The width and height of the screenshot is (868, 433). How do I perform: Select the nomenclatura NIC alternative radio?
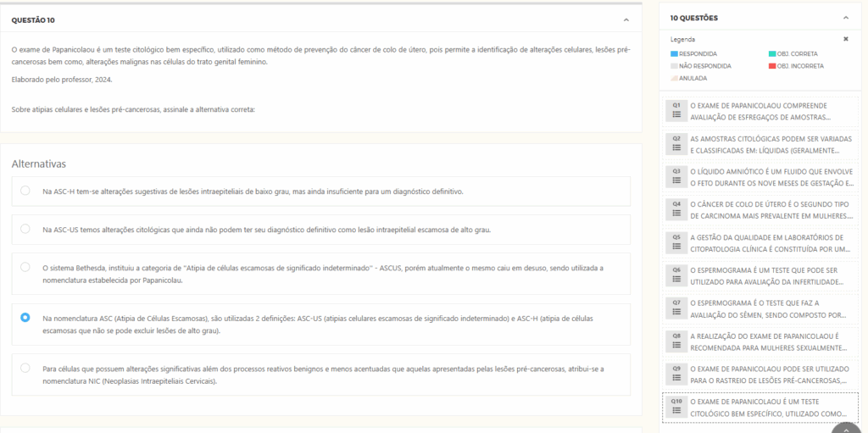[x=25, y=368]
